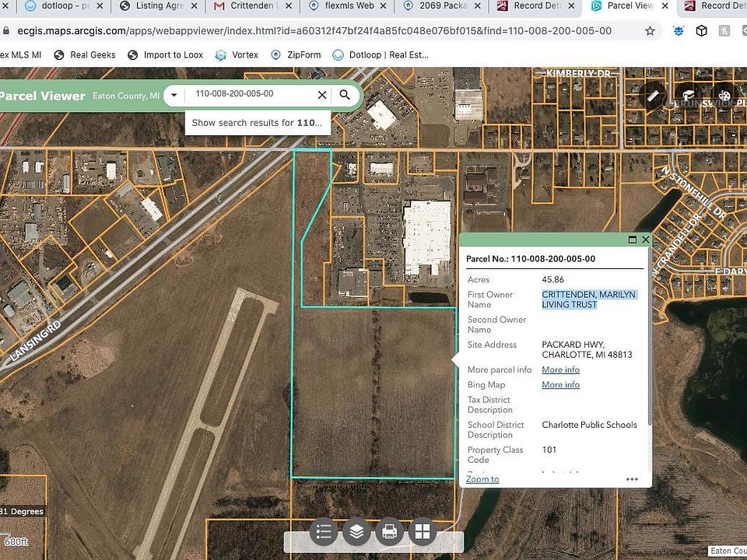
Task: Open the Vortex bookmark
Action: click(x=237, y=54)
